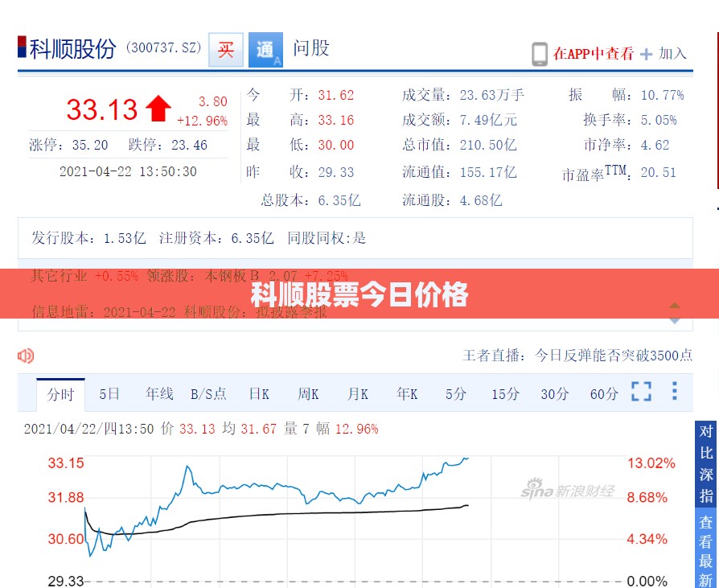Click the mobile phone app icon

point(540,54)
